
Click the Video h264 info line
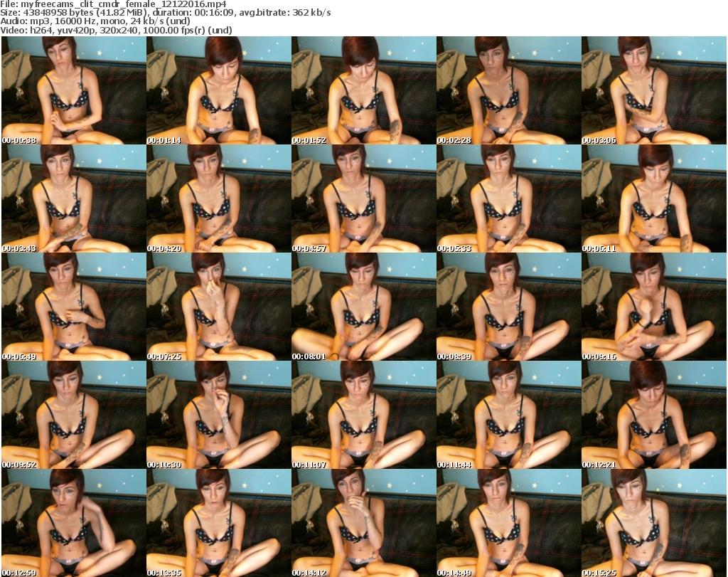(x=116, y=30)
